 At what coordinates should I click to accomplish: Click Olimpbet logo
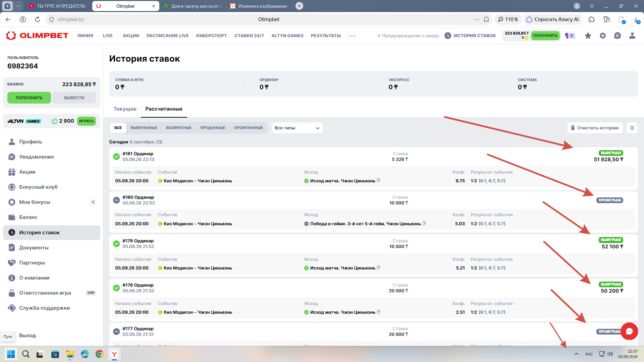[37, 36]
